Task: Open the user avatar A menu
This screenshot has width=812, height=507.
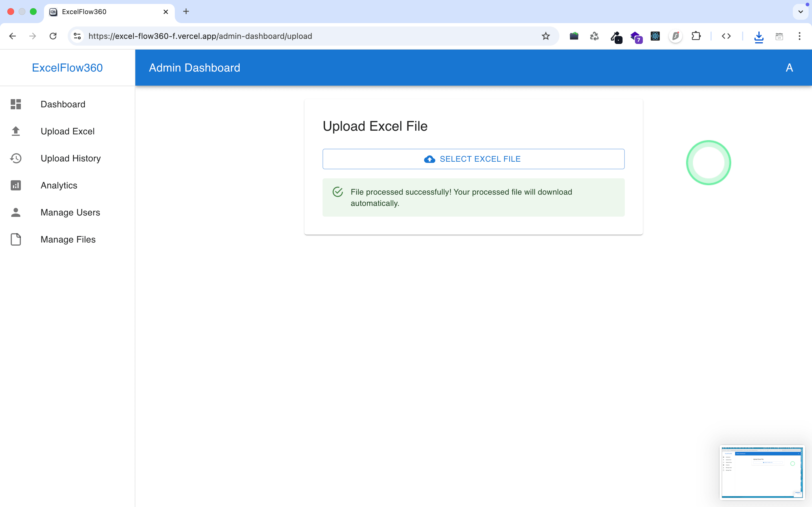Action: coord(789,68)
